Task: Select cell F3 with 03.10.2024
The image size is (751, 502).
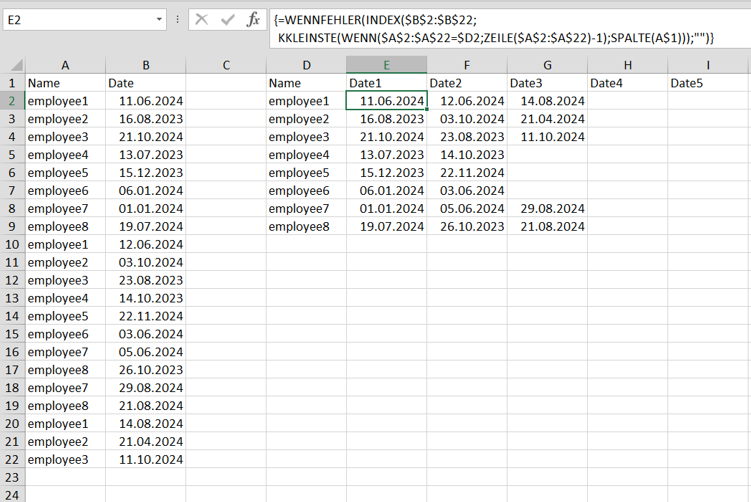Action: 467,119
